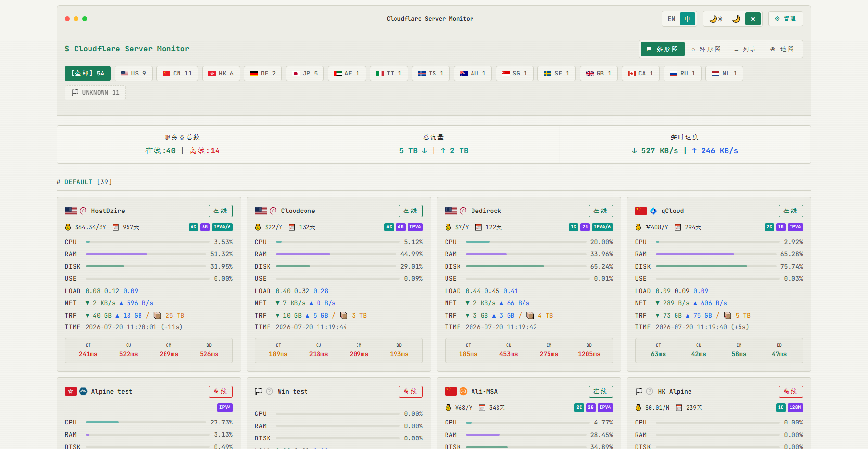
Task: Filter servers by AE 1
Action: [x=347, y=74]
